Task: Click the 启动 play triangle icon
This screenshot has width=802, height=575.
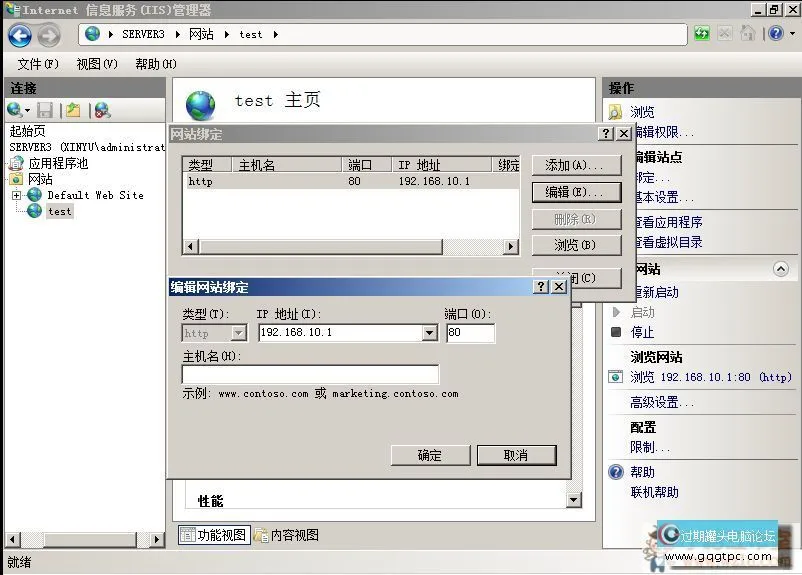Action: click(x=616, y=312)
